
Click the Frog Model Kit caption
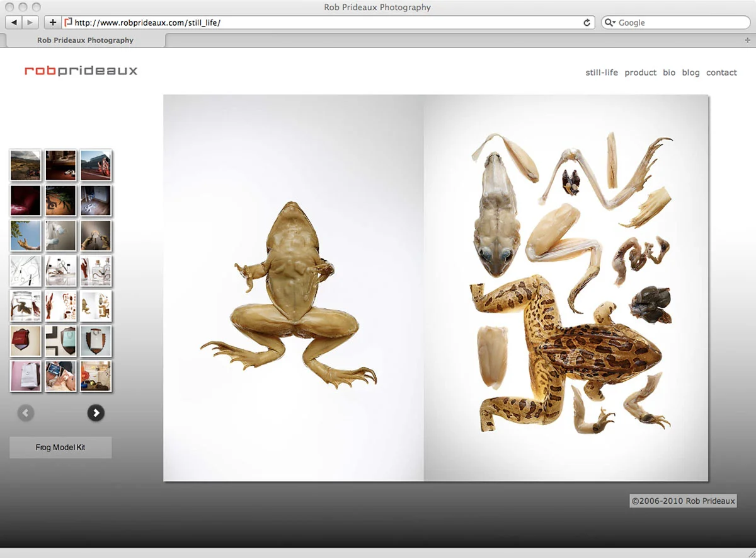[60, 447]
